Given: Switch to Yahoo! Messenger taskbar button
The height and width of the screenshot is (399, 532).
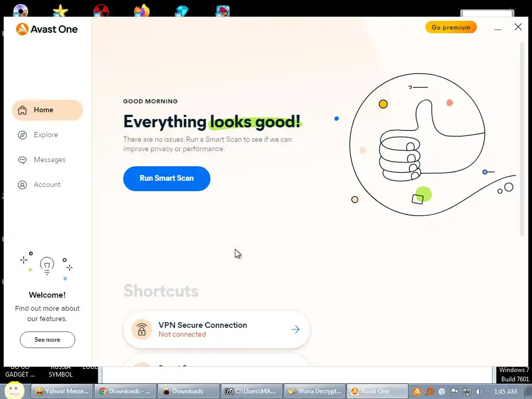Looking at the screenshot, I should point(62,391).
